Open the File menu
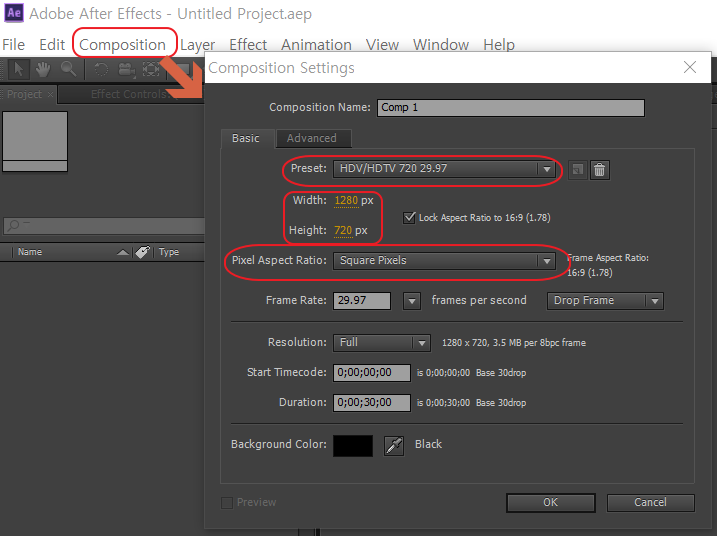The width and height of the screenshot is (717, 536). coord(14,45)
